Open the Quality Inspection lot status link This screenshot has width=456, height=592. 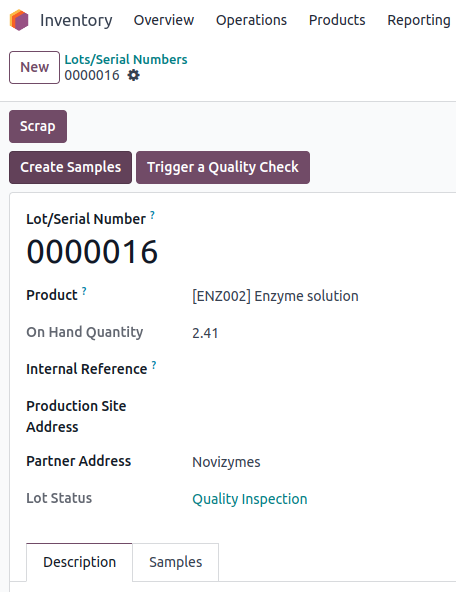tap(250, 499)
